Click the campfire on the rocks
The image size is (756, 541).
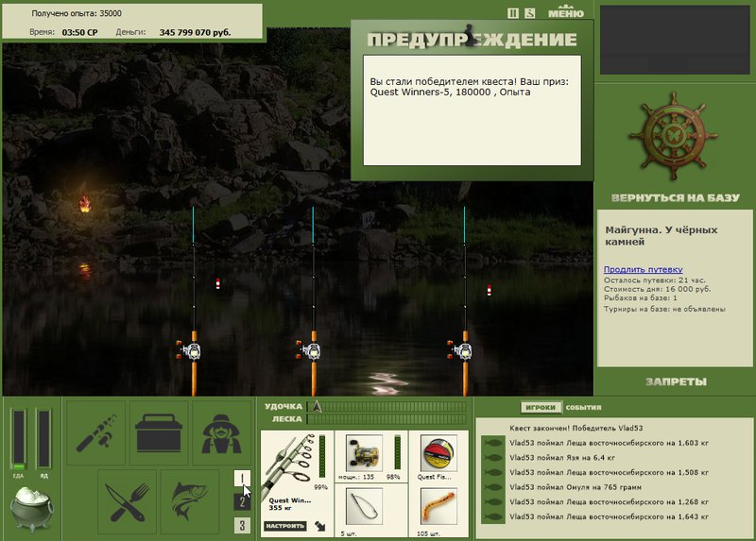click(x=85, y=204)
